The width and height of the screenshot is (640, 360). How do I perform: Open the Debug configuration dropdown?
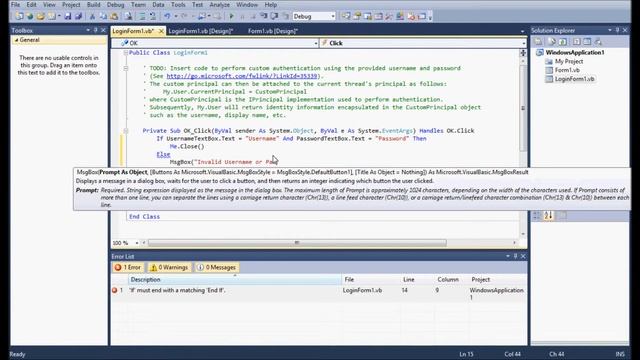pyautogui.click(x=333, y=16)
